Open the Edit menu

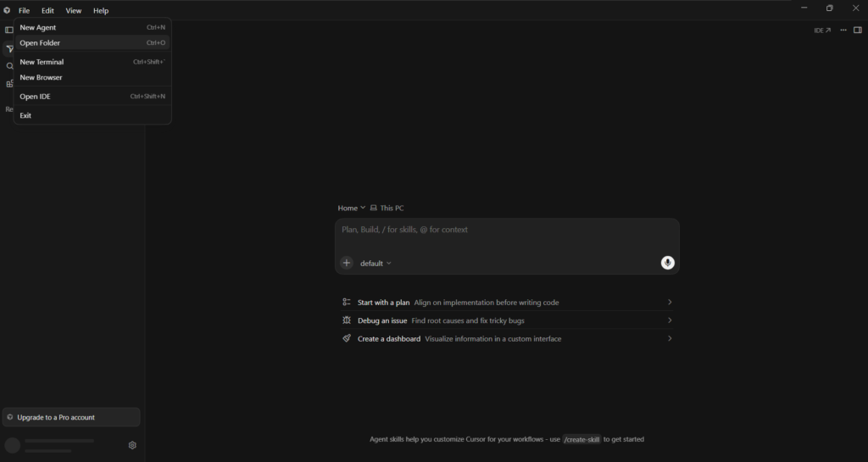point(47,10)
